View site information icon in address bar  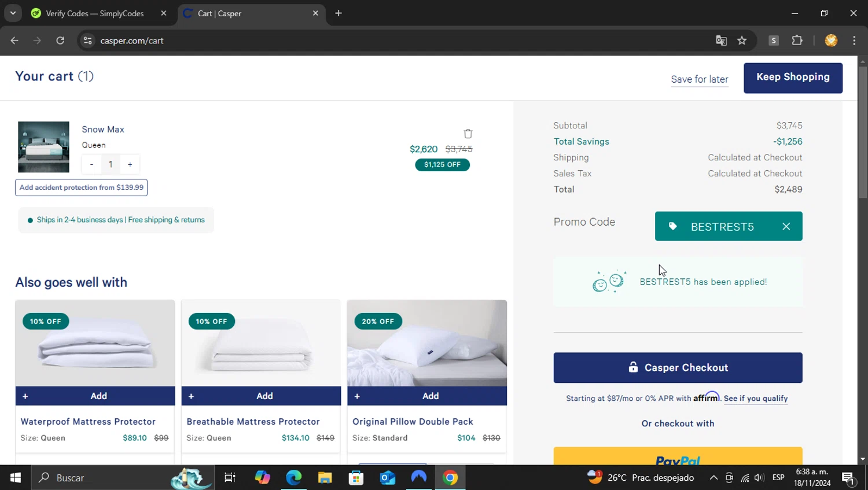87,40
